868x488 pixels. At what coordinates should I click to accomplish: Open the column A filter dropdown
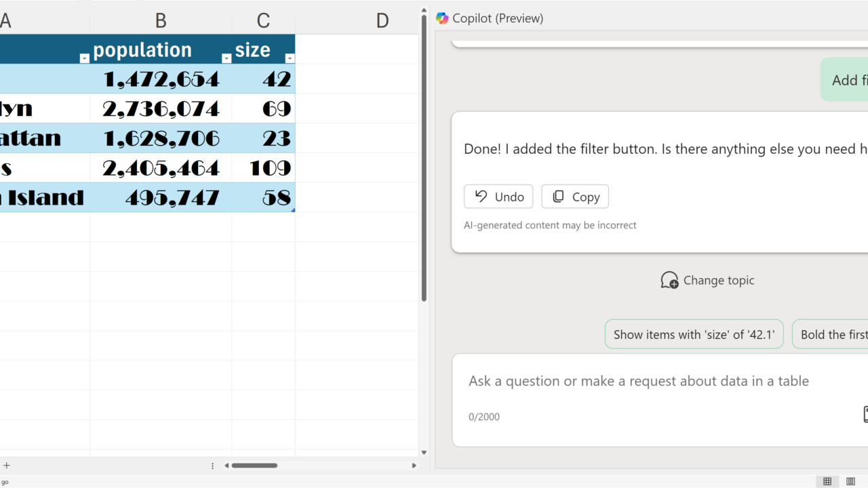click(x=84, y=58)
